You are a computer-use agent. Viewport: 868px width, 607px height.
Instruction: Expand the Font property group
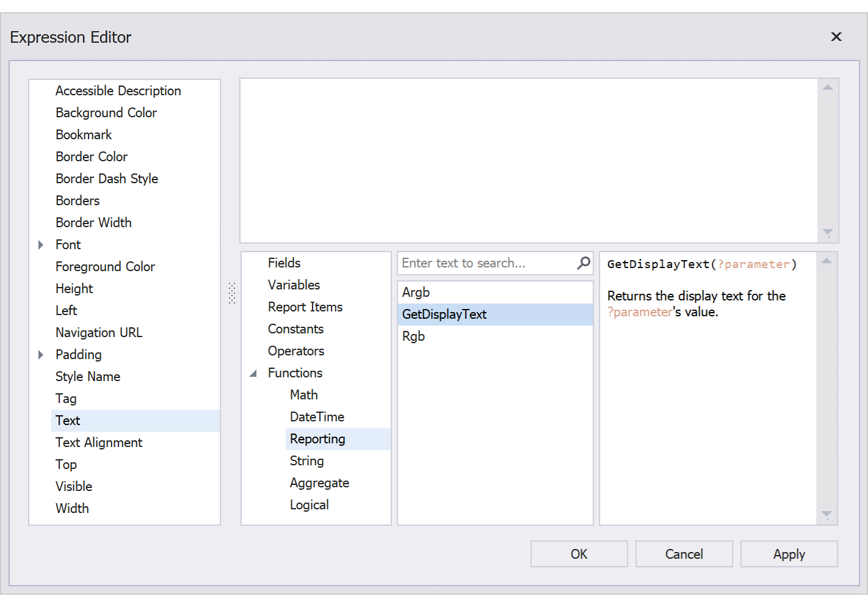pyautogui.click(x=40, y=244)
